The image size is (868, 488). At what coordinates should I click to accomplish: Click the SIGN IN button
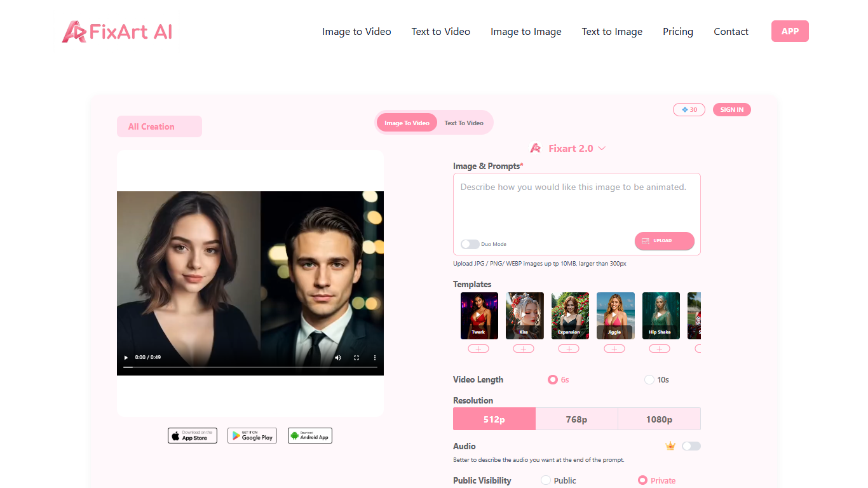click(x=732, y=110)
